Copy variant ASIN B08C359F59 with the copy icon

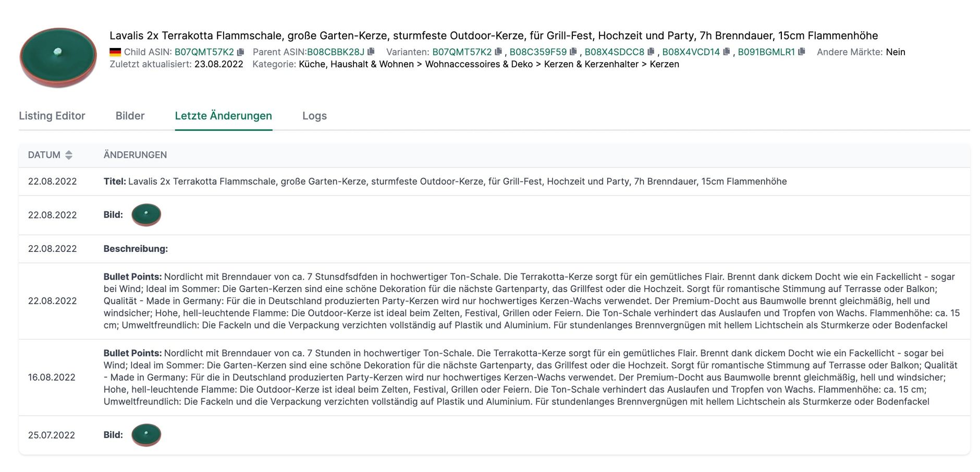pos(573,52)
